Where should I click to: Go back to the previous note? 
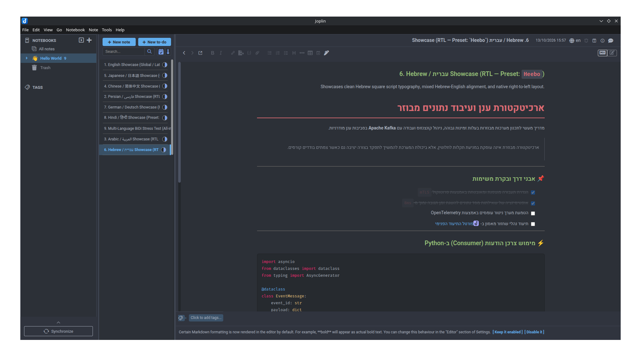click(x=184, y=53)
